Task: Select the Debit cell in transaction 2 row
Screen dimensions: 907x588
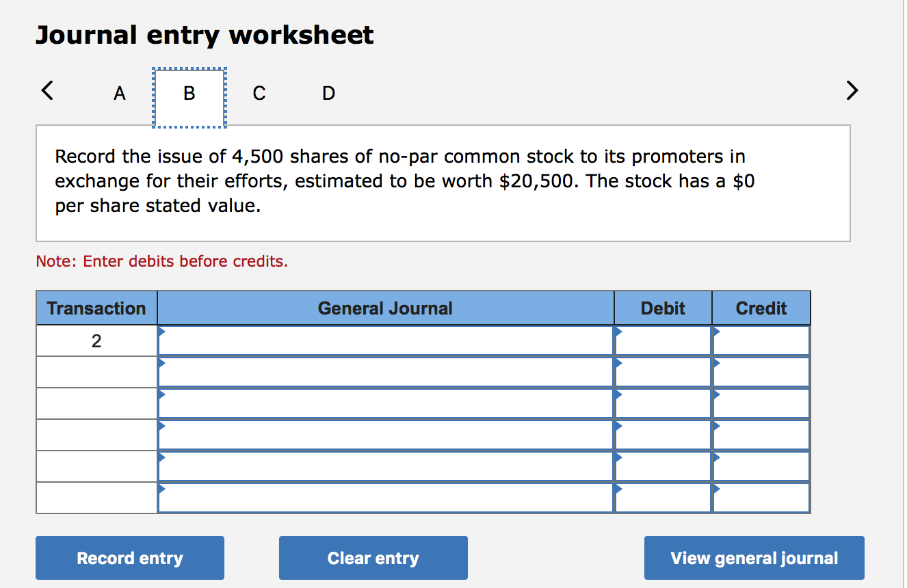Action: 663,340
